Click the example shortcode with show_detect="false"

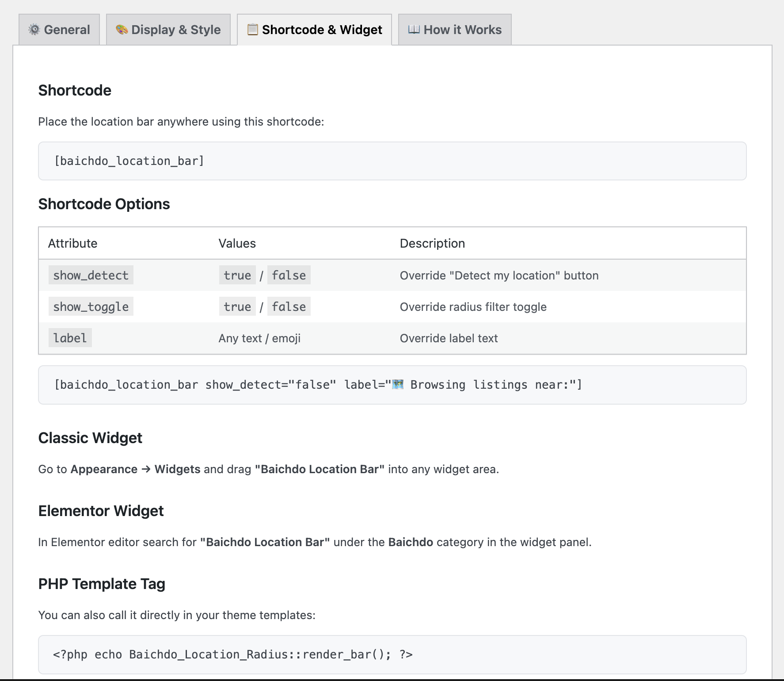(x=392, y=385)
